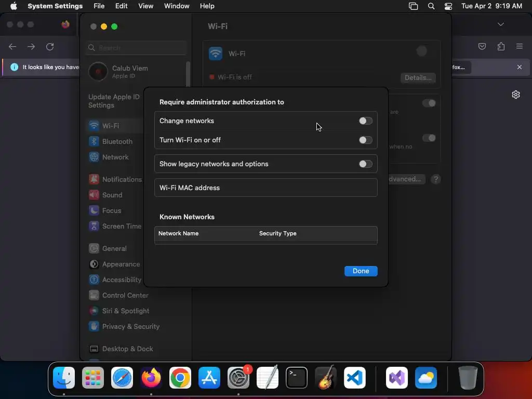Expand Firefox list all tabs chevron
This screenshot has width=532, height=399.
coord(501,24)
